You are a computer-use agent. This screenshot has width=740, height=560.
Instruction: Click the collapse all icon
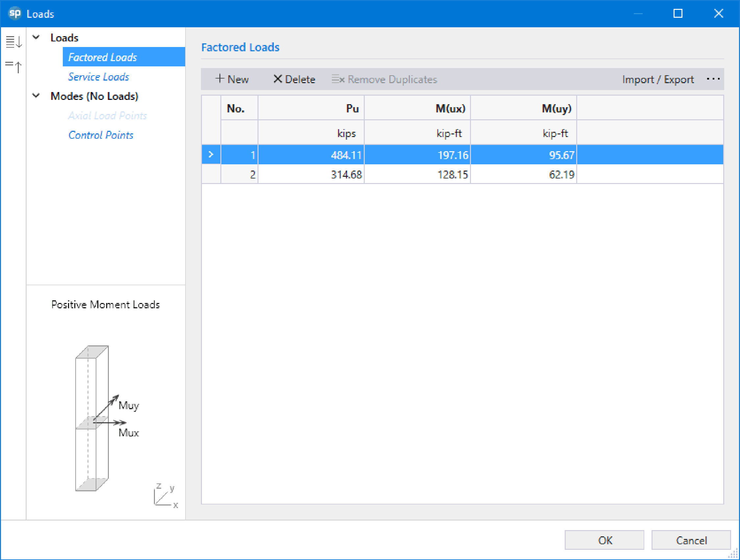[14, 66]
